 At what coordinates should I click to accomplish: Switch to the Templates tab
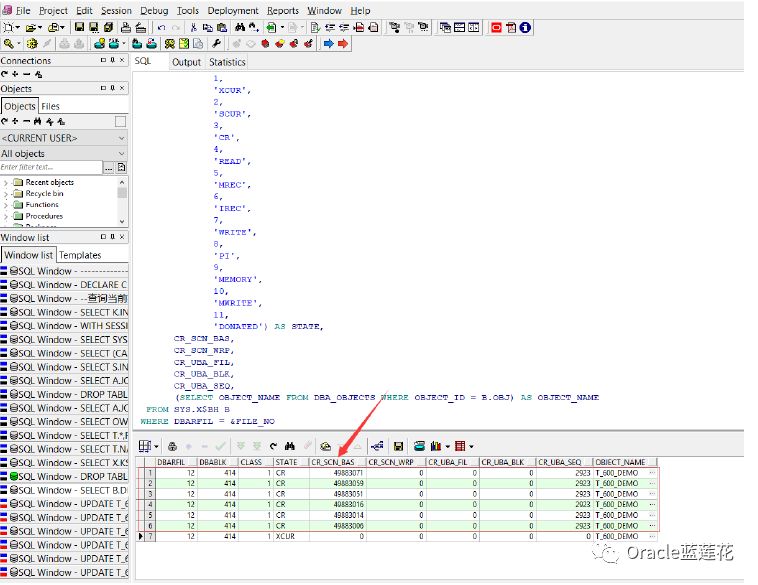click(80, 255)
